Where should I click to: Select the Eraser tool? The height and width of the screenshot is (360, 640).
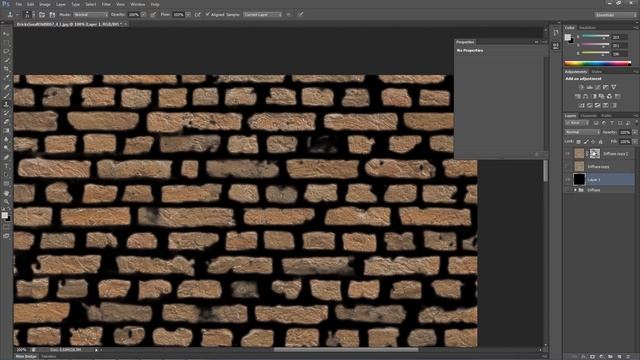point(6,122)
